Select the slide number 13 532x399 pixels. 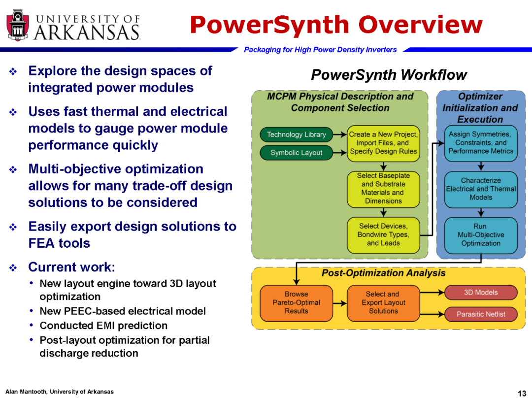click(522, 393)
